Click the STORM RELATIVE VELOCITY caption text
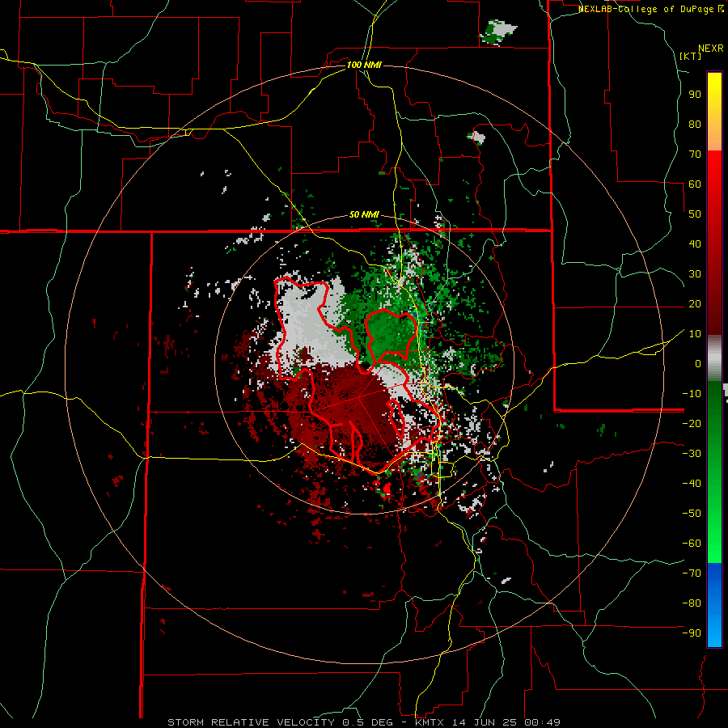This screenshot has height=728, width=728. 251,722
